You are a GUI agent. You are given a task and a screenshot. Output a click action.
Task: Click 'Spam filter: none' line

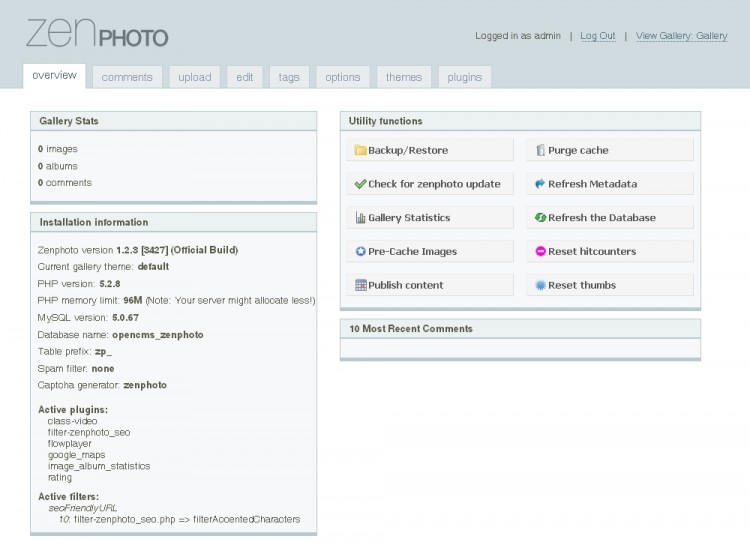coord(76,368)
